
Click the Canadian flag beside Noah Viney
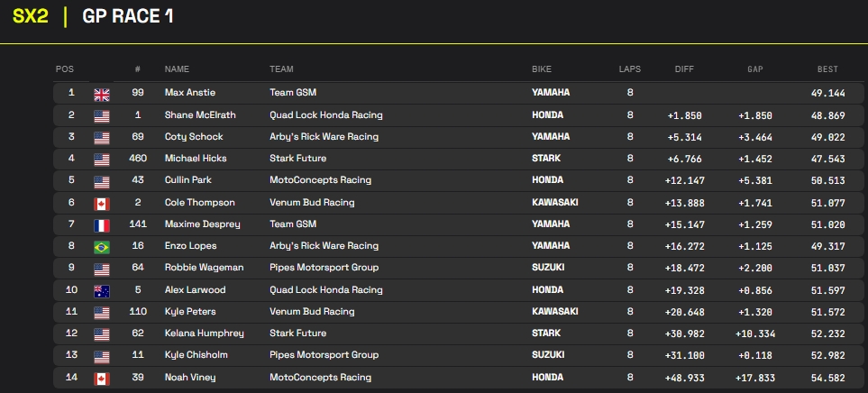pos(101,378)
